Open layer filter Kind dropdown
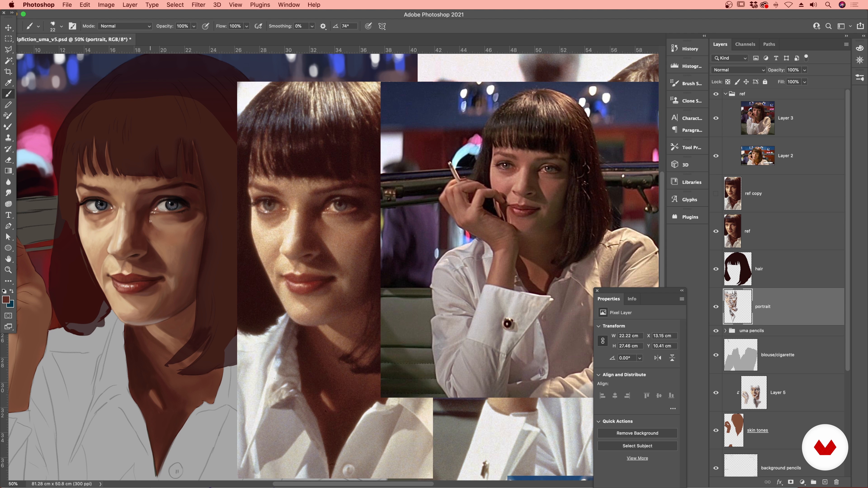Screen dimensions: 868x488 pos(729,58)
